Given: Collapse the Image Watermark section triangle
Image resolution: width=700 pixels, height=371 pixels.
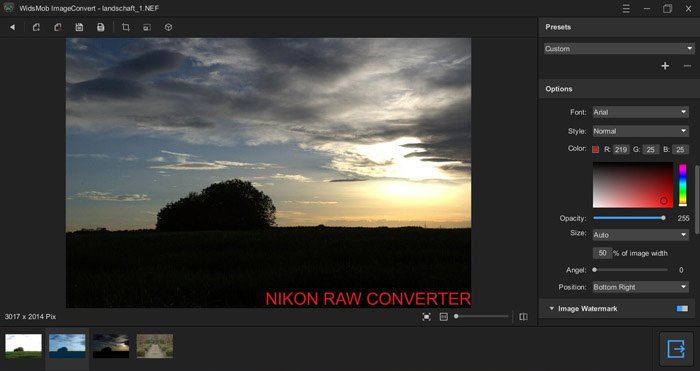Looking at the screenshot, I should 551,308.
